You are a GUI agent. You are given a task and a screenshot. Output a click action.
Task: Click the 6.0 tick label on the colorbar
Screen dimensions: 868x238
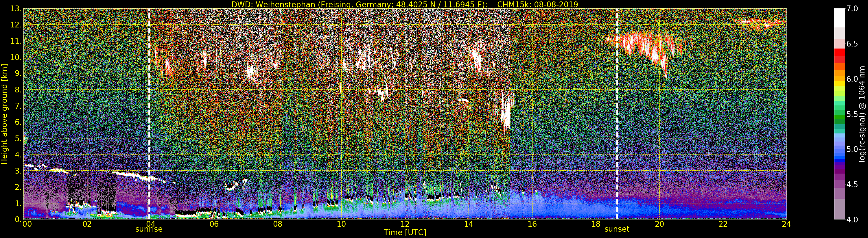coord(852,79)
